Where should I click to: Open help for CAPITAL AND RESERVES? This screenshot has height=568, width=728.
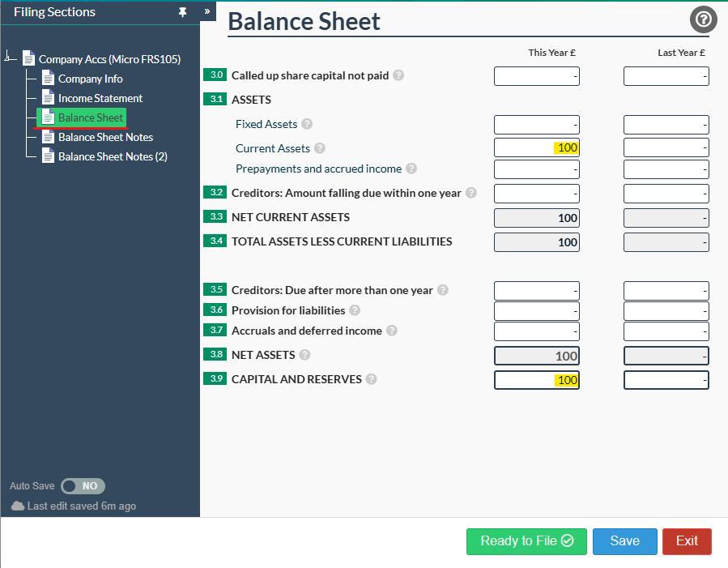[x=371, y=379]
